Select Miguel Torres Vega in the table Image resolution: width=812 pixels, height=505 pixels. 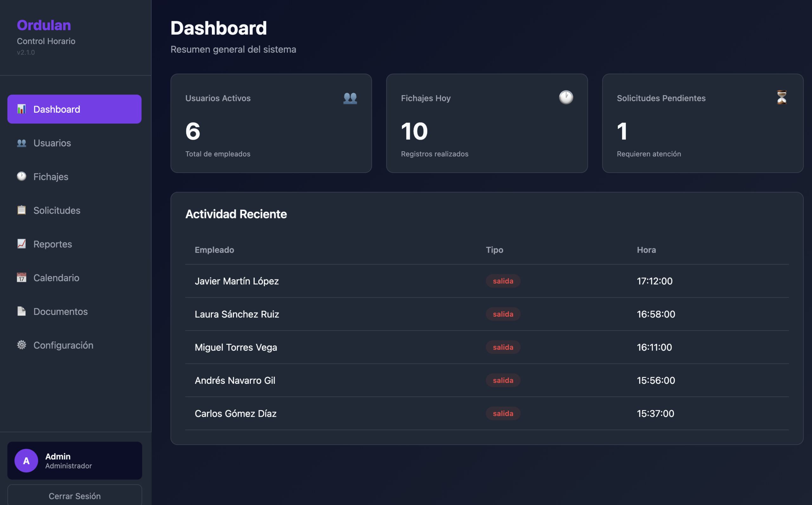click(x=236, y=347)
